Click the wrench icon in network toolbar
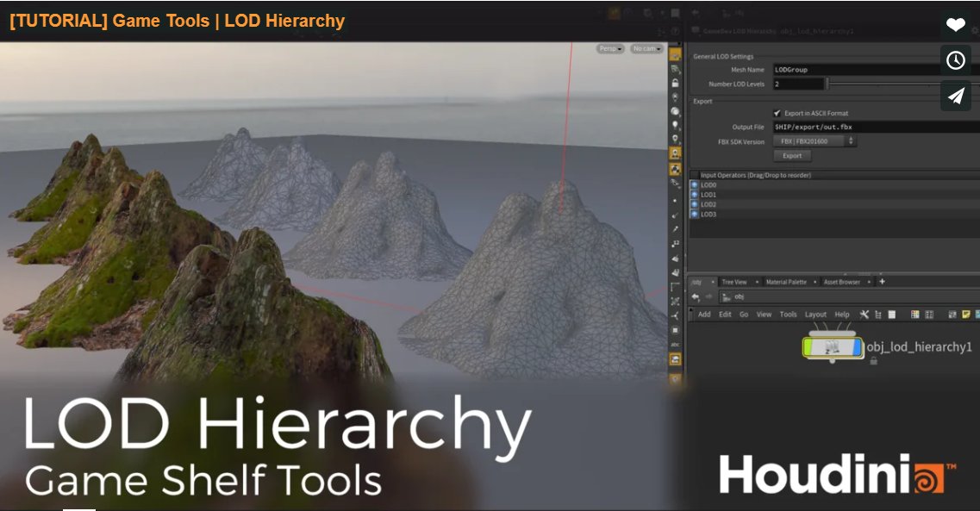The height and width of the screenshot is (511, 980). [864, 315]
